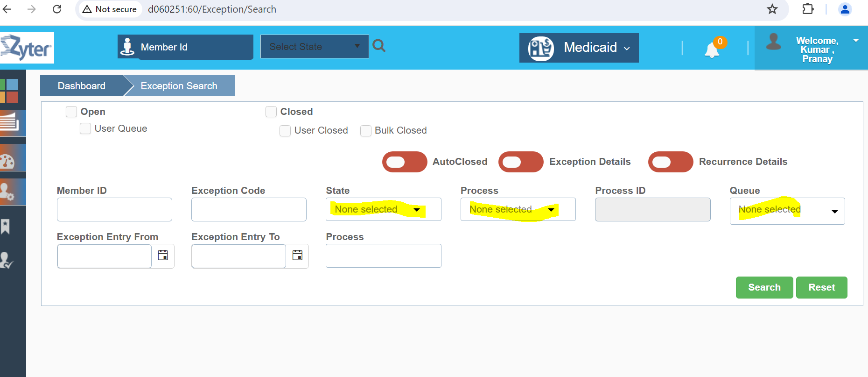868x377 pixels.
Task: Check the Open checkbox
Action: click(71, 112)
